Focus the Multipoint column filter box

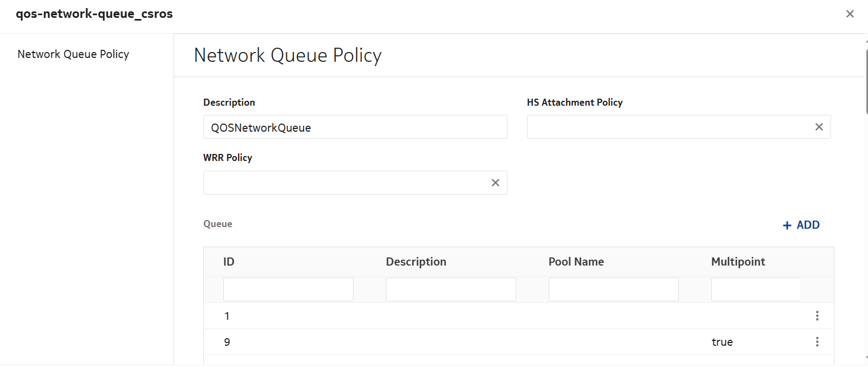click(755, 289)
